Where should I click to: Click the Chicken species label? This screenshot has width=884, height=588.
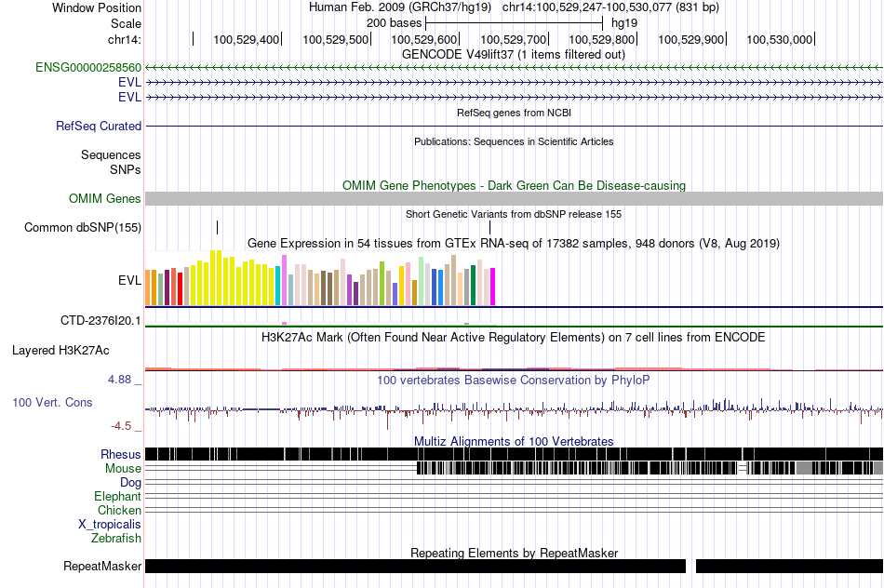tap(119, 510)
